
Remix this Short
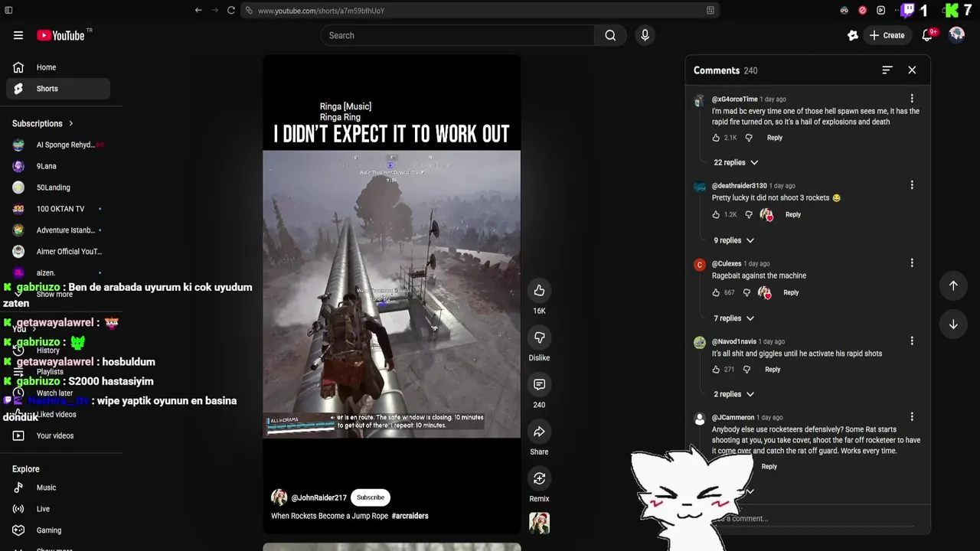click(539, 478)
